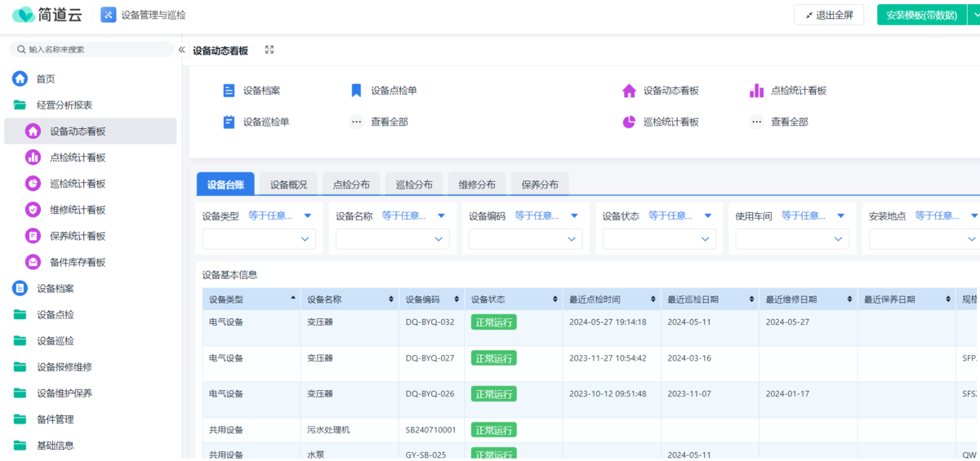Open 设备编码 condition dropdown 等于任意
This screenshot has height=461, width=980.
coord(547,216)
